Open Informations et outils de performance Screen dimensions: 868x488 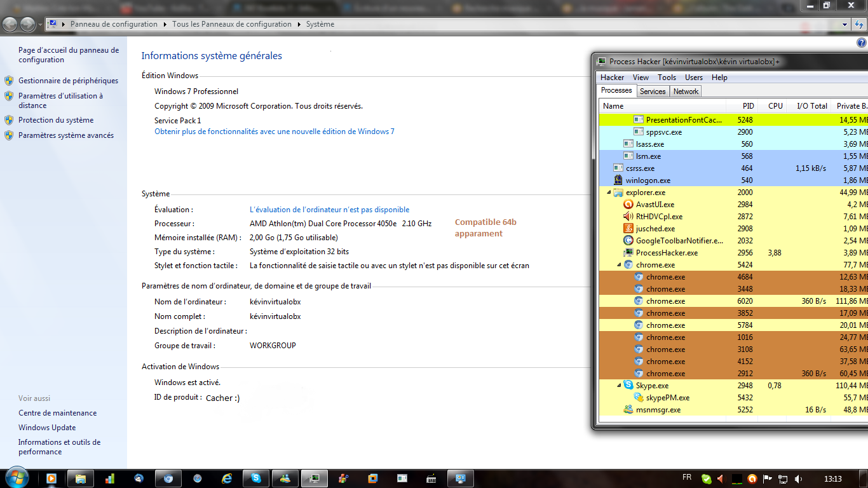(x=60, y=447)
